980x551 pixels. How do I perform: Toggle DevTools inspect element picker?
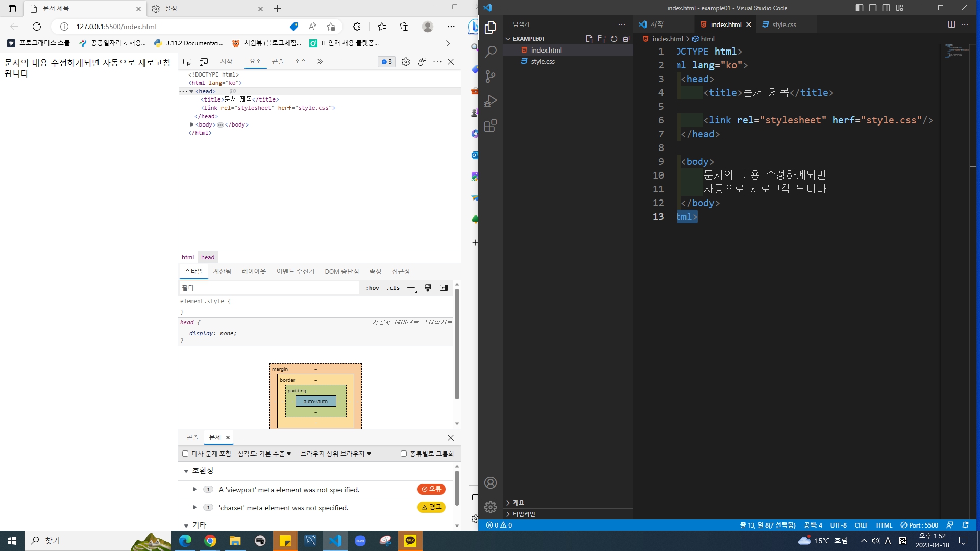[x=187, y=62]
